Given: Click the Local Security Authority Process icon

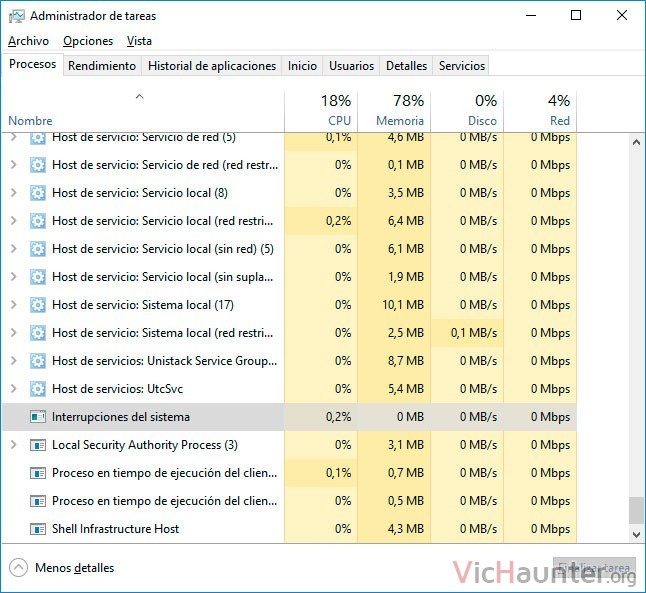Looking at the screenshot, I should coord(38,445).
